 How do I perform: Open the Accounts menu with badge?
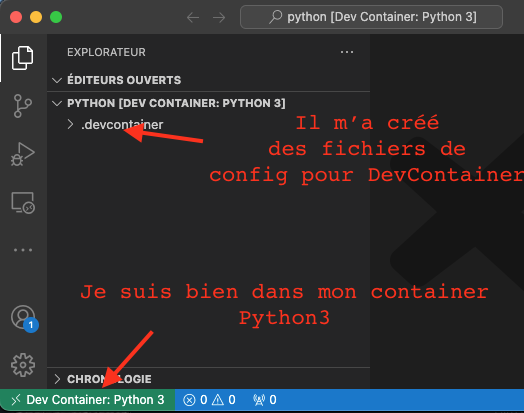pos(24,318)
